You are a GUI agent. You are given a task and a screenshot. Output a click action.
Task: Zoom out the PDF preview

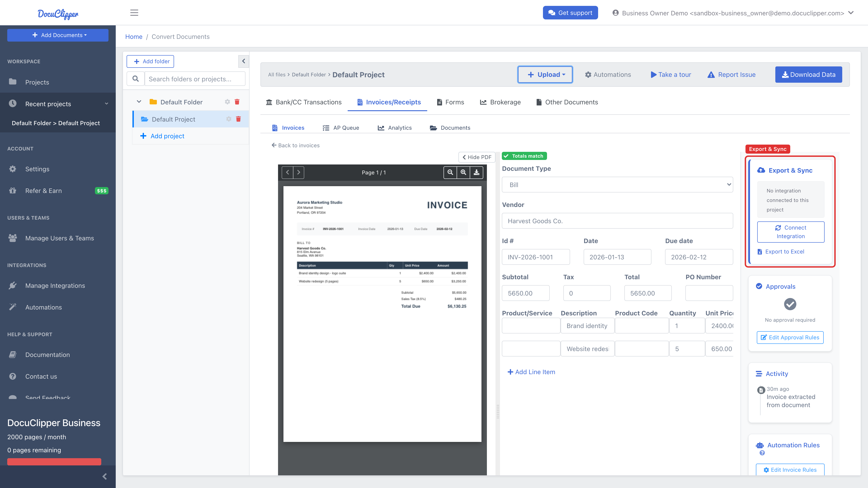tap(450, 172)
